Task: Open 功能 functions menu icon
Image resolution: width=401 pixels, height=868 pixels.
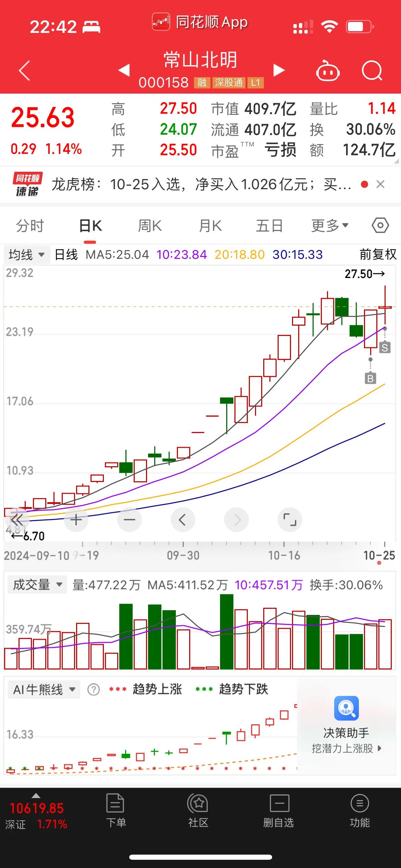Action: [x=360, y=803]
